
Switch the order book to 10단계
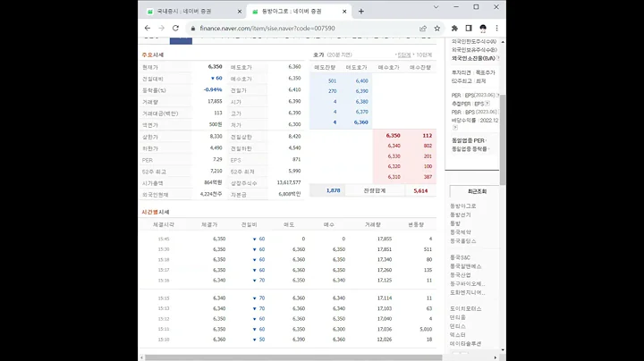(424, 55)
